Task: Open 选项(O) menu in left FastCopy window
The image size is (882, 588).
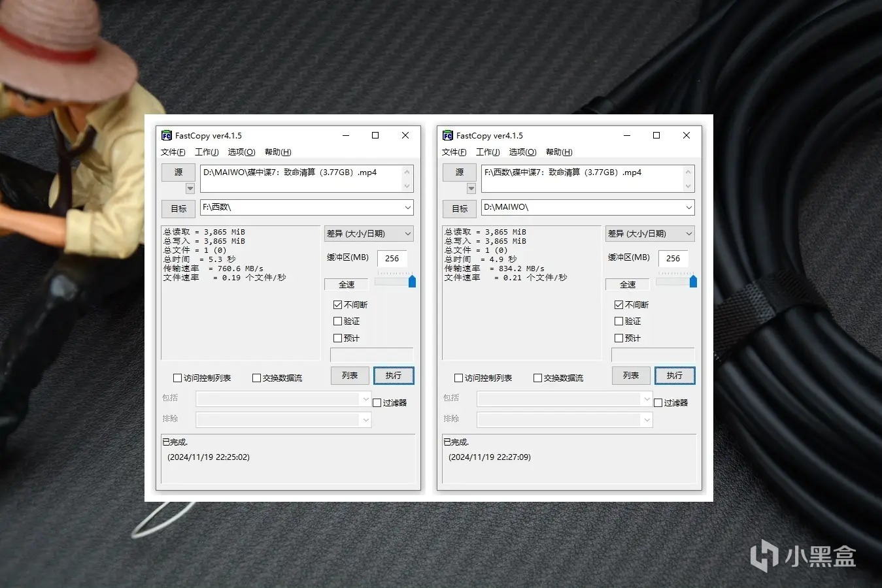Action: [242, 152]
